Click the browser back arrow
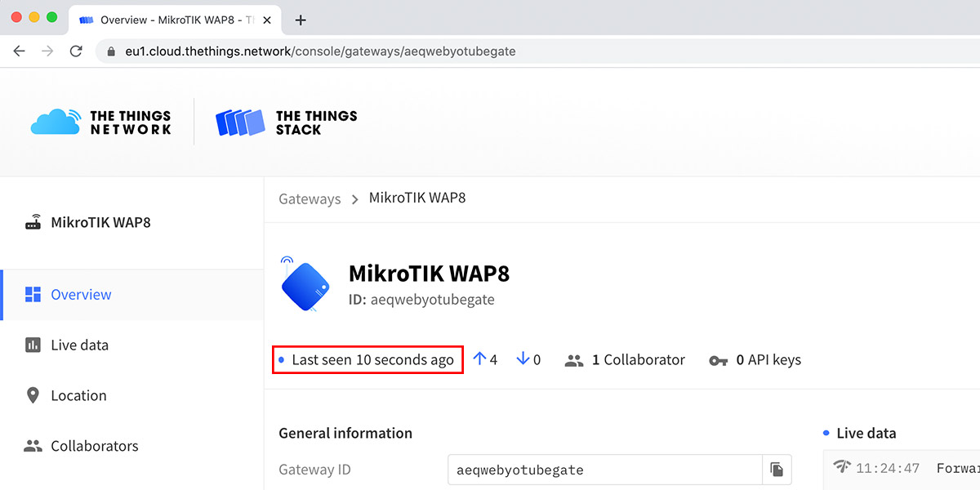 tap(20, 51)
